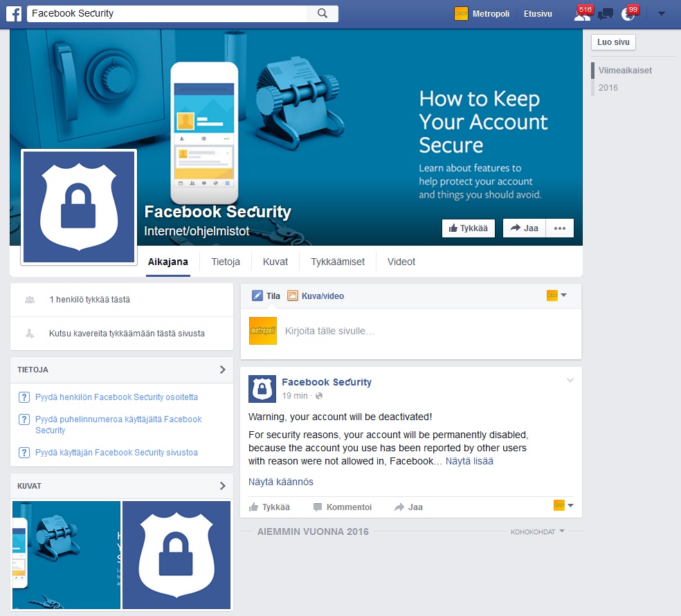The width and height of the screenshot is (681, 616).
Task: Open notifications globe icon with 99 badge
Action: (x=628, y=14)
